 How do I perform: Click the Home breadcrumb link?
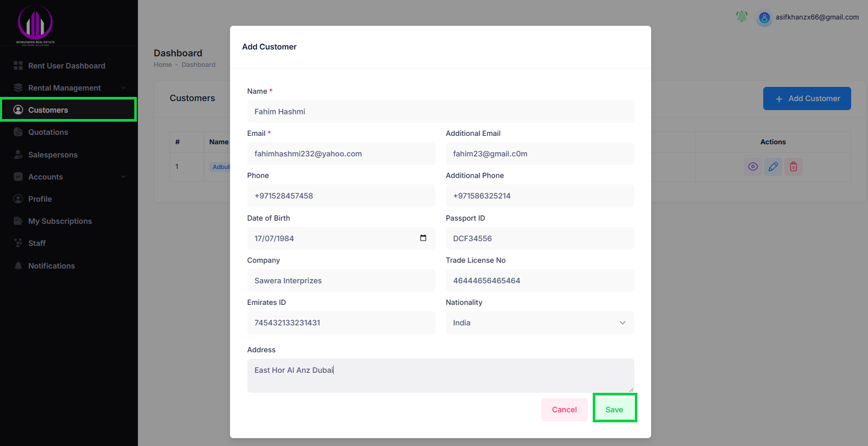click(x=163, y=65)
